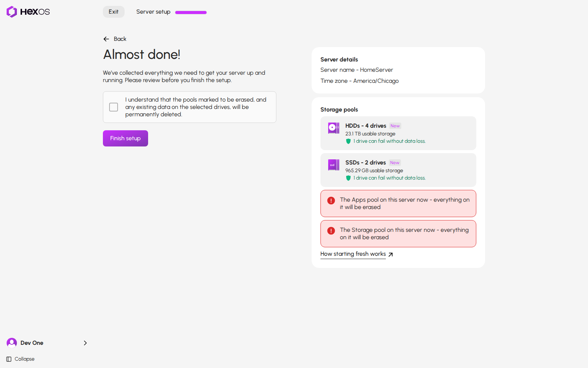Click the HexOS logo icon

coord(12,12)
